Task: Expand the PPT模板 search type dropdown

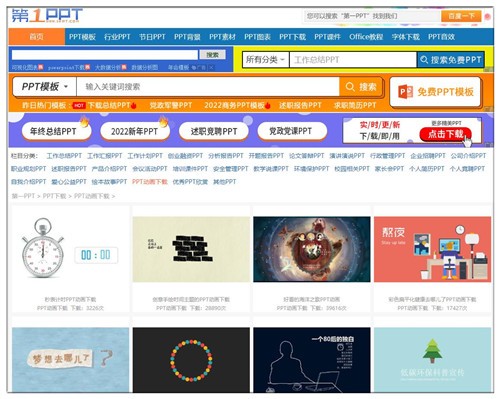Action: coord(45,87)
